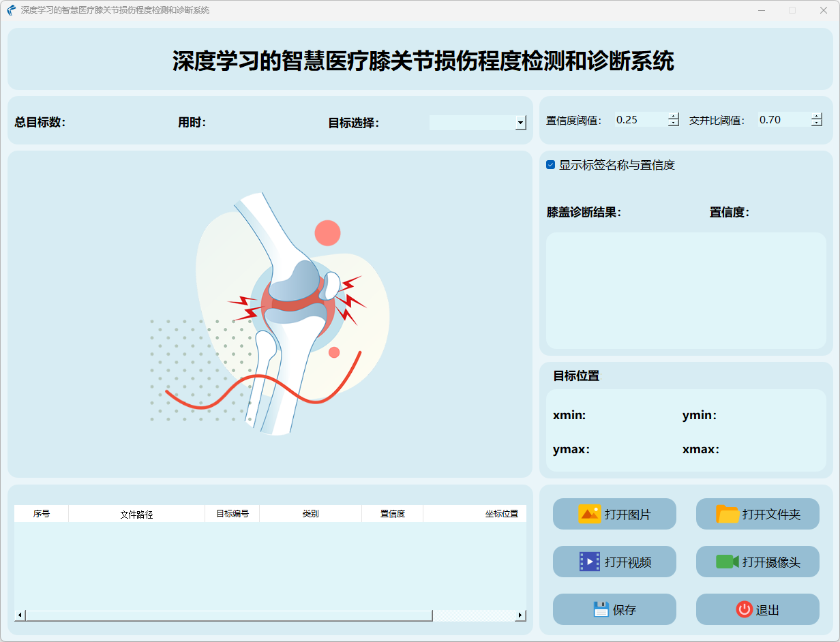840x642 pixels.
Task: Click the scrollbar right arrow in table
Action: [520, 615]
